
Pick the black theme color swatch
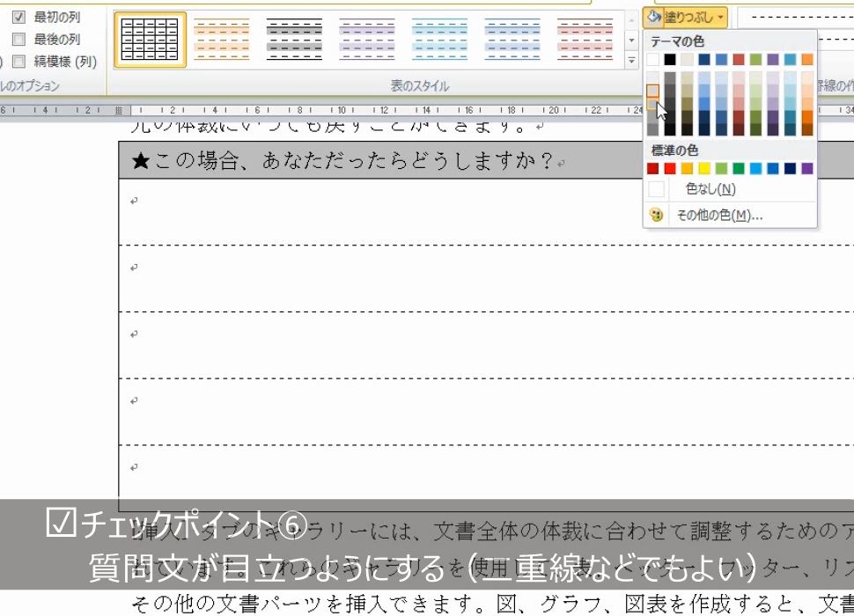pos(670,59)
